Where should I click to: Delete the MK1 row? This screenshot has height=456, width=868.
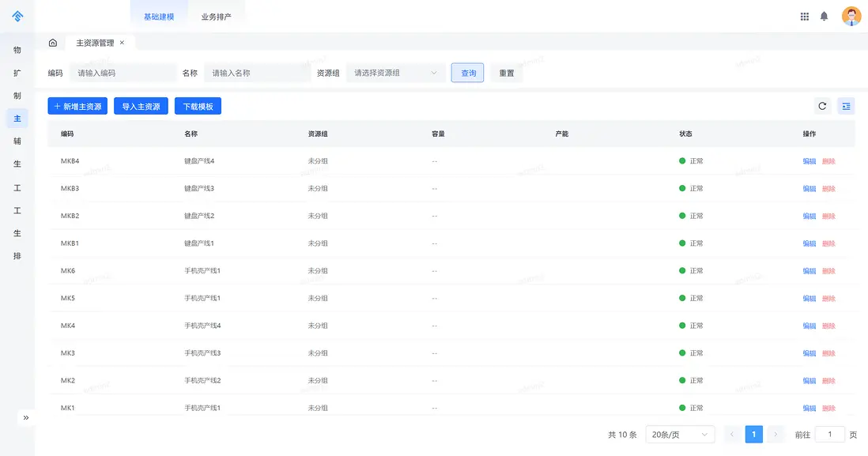point(828,408)
